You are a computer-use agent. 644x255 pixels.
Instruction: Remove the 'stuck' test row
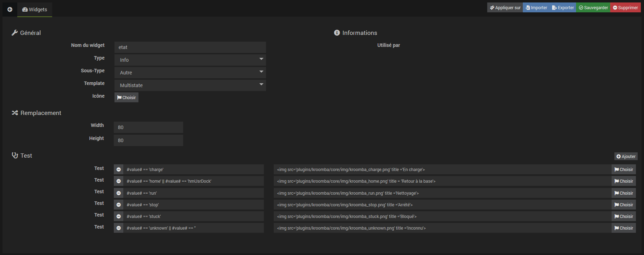pyautogui.click(x=119, y=217)
